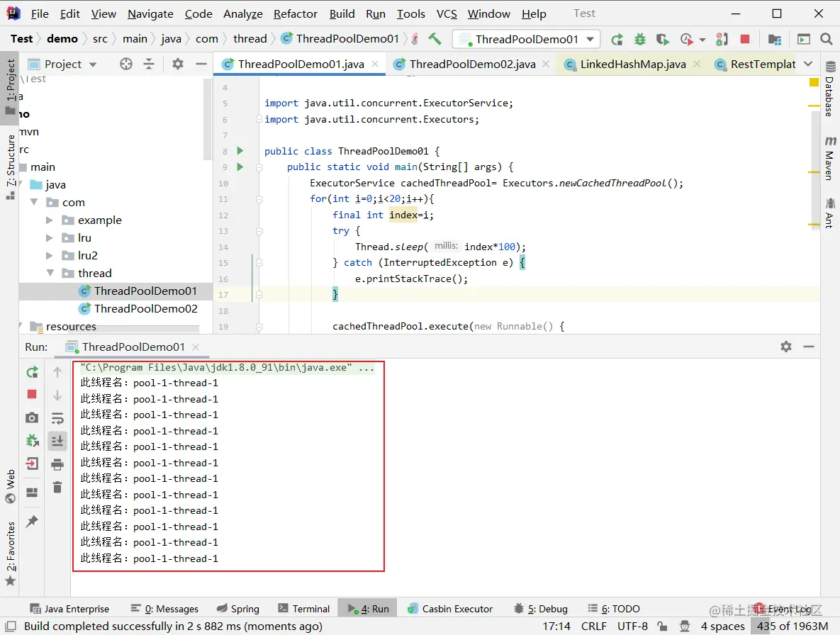The image size is (840, 635).
Task: Switch to the ThreadPoolDemo02.java tab
Action: coord(473,64)
